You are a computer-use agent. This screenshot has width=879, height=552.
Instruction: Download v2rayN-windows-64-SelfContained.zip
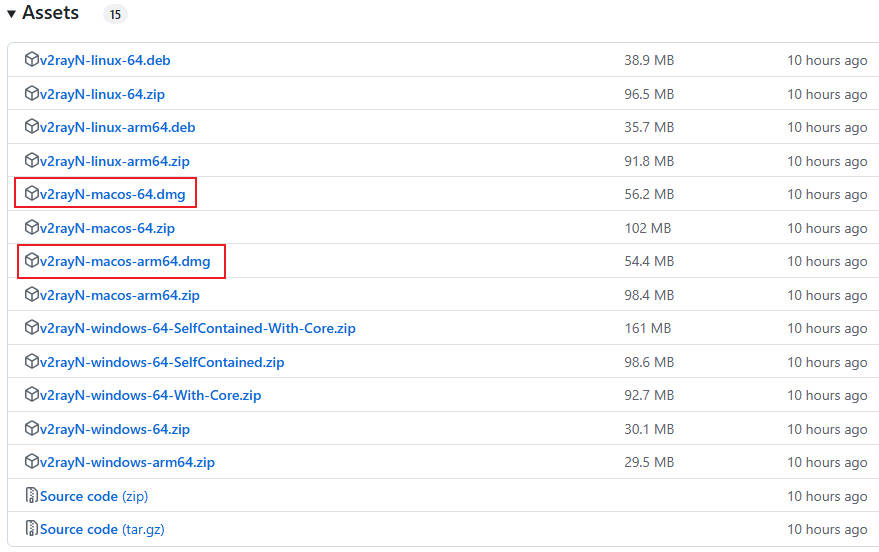coord(162,362)
